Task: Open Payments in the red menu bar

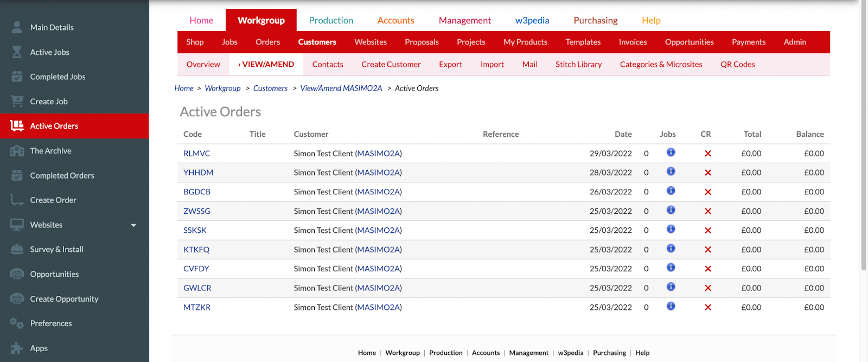Action: 749,42
